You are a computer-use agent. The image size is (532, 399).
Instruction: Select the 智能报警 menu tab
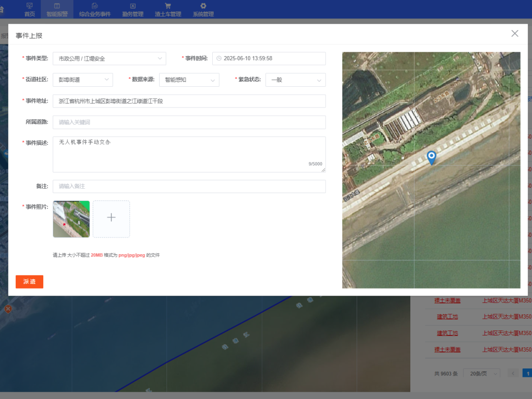[x=57, y=10]
